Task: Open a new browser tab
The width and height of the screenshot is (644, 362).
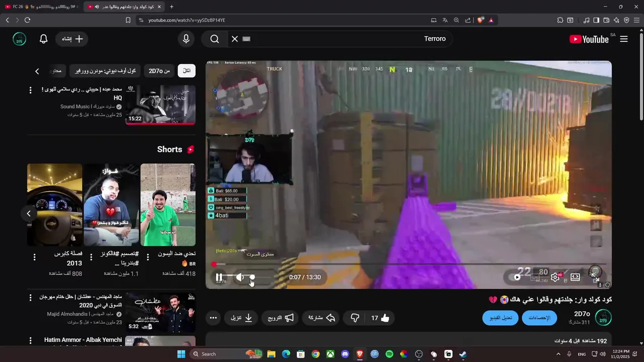Action: point(172,7)
